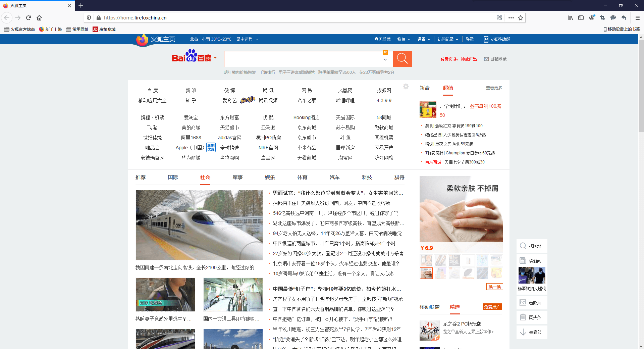Viewport: 644px width, 349px height.
Task: Open the 火狐移动版 phone icon link
Action: pyautogui.click(x=497, y=39)
